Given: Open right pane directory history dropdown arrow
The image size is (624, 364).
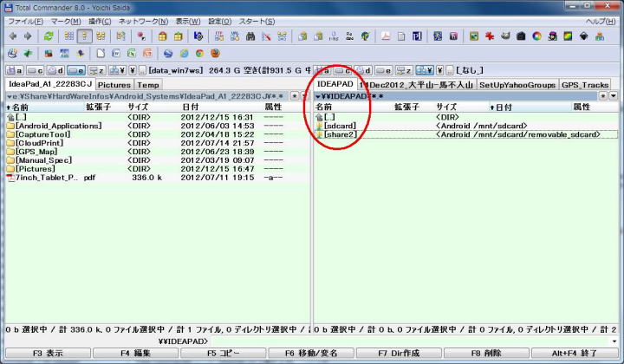Looking at the screenshot, I should click(x=614, y=96).
